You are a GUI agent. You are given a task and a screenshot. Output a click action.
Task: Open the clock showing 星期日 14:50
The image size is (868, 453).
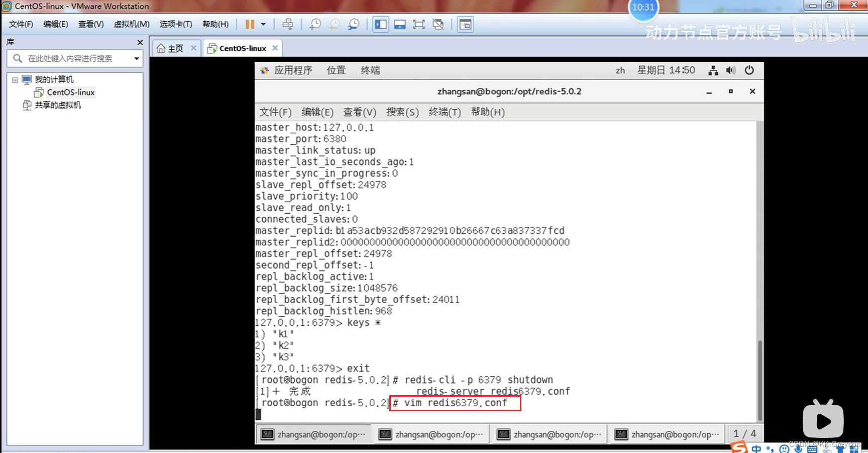click(x=666, y=70)
